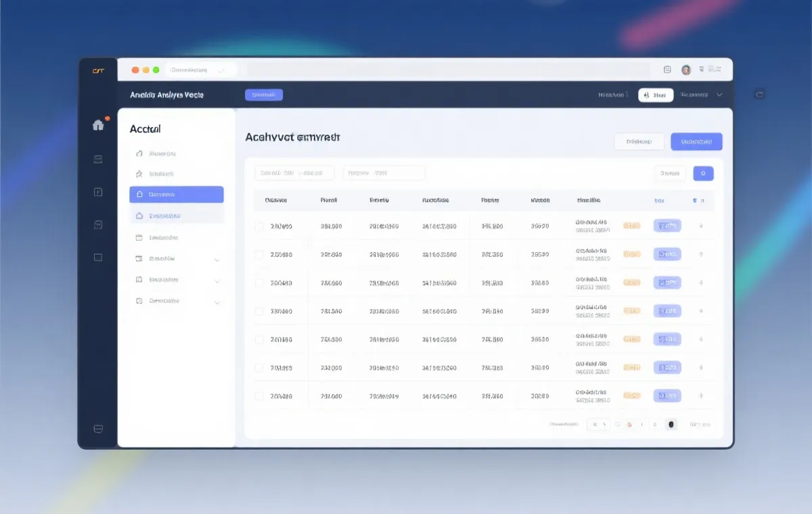Click the blue icon in the table header
The width and height of the screenshot is (812, 514).
pyautogui.click(x=694, y=201)
